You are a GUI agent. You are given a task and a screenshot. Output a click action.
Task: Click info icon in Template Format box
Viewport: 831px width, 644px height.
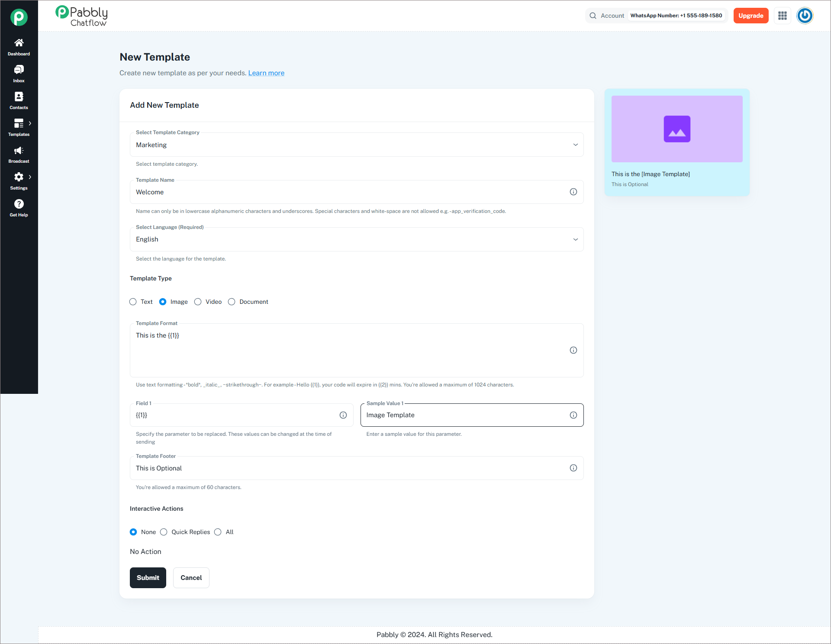pos(573,350)
